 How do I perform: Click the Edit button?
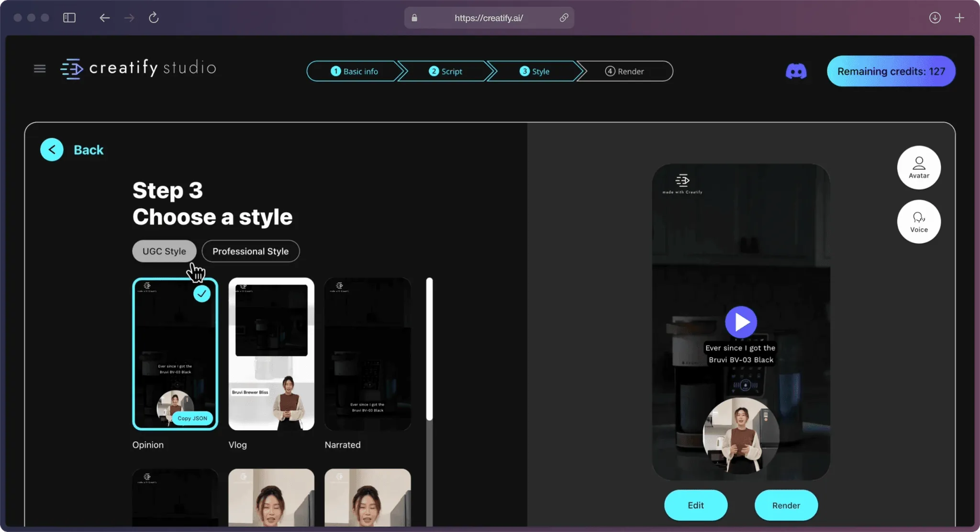[696, 505]
